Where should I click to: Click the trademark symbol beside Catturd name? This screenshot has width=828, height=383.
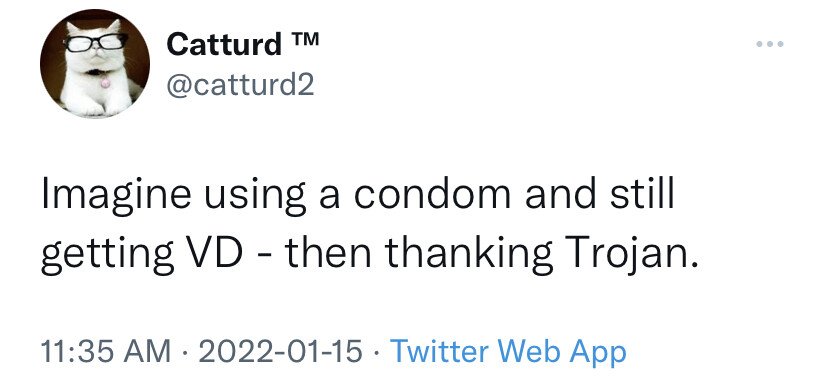(x=305, y=39)
